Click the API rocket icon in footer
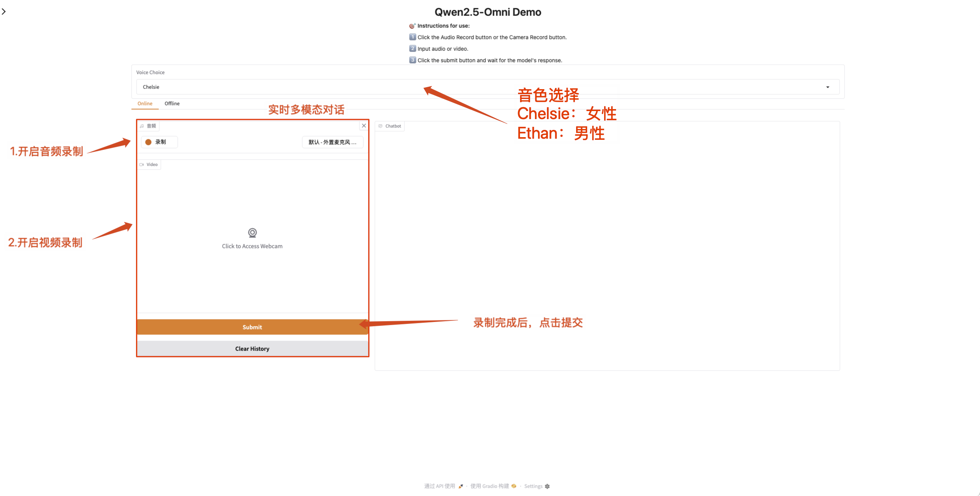This screenshot has height=496, width=980. pyautogui.click(x=461, y=486)
